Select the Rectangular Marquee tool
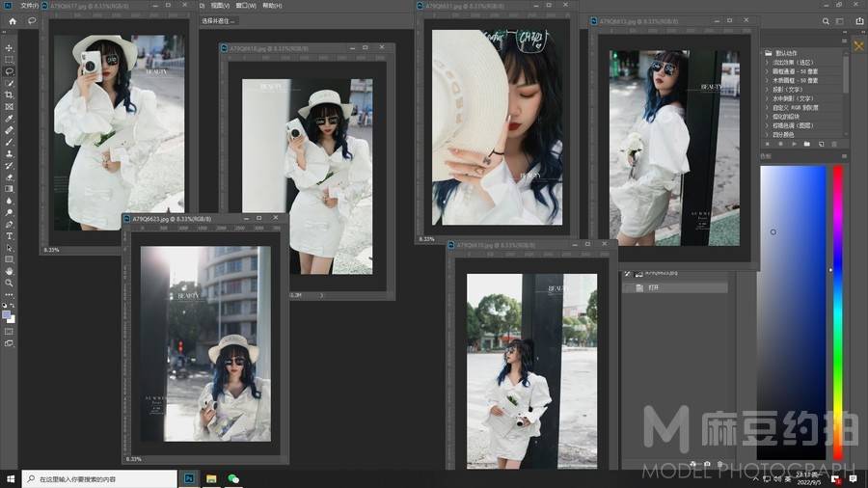 (9, 60)
